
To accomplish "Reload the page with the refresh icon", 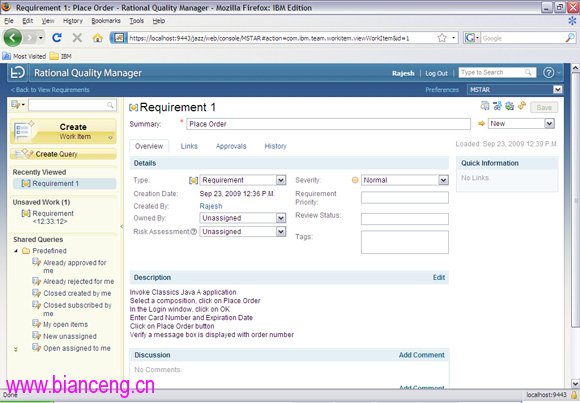I will coord(57,37).
